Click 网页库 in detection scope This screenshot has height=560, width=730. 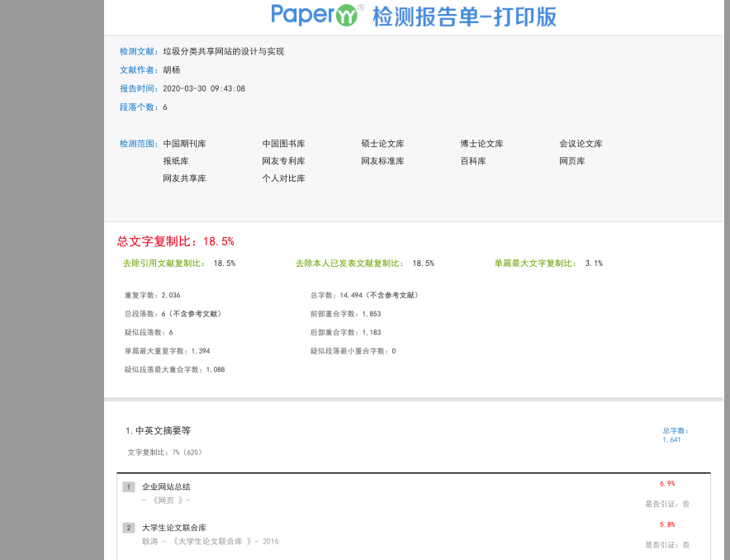point(572,161)
